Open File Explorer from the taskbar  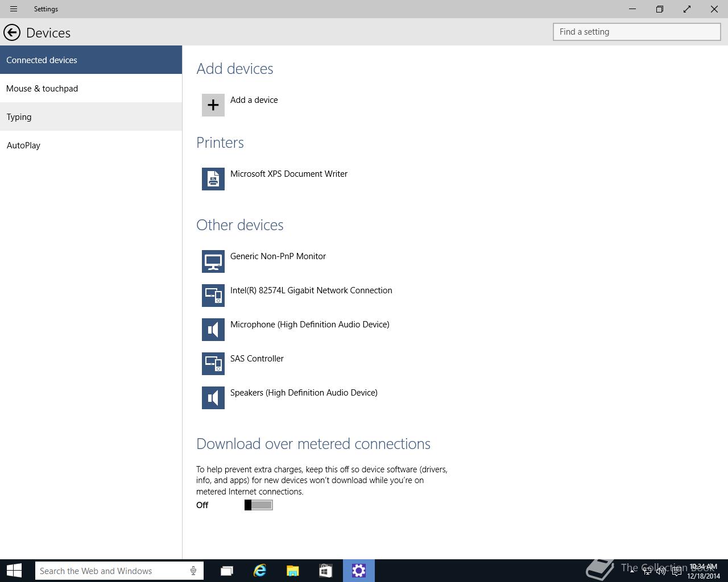point(293,571)
